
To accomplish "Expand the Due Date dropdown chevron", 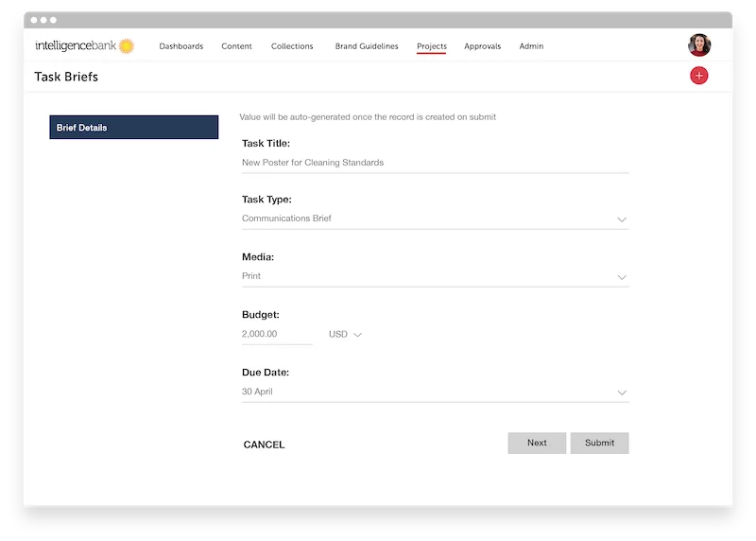I will 622,393.
